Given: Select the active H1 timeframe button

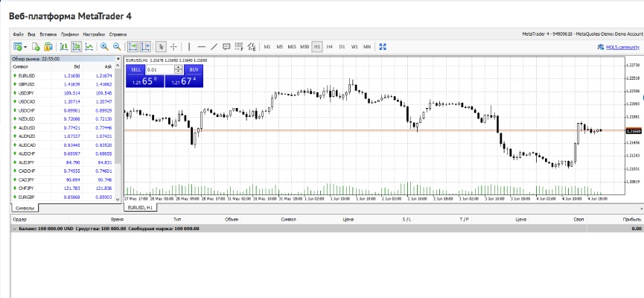Looking at the screenshot, I should [317, 47].
